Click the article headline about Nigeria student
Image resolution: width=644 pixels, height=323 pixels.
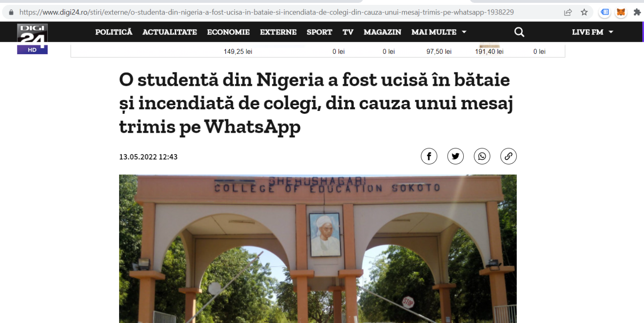[x=316, y=104]
